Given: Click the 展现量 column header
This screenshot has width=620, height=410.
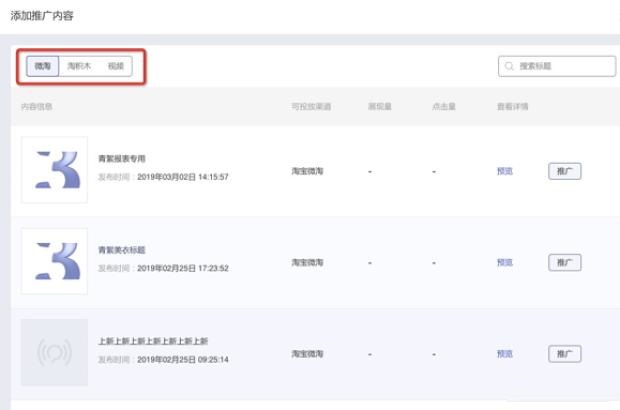Looking at the screenshot, I should (x=379, y=106).
